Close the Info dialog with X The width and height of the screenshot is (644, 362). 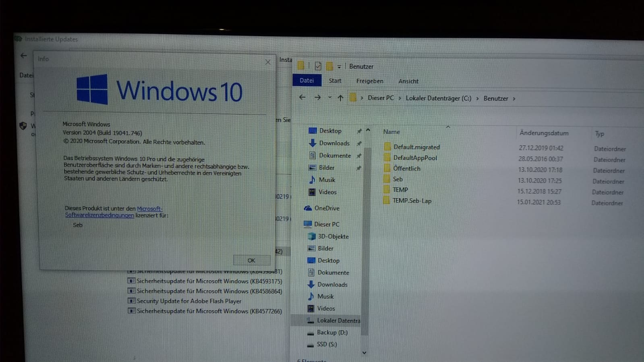(x=268, y=62)
